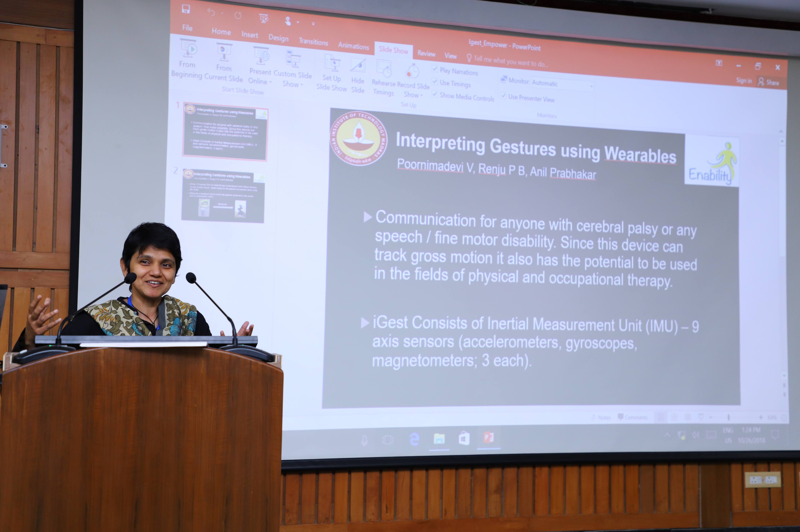Click the Sign in link
The height and width of the screenshot is (532, 800).
[x=744, y=81]
